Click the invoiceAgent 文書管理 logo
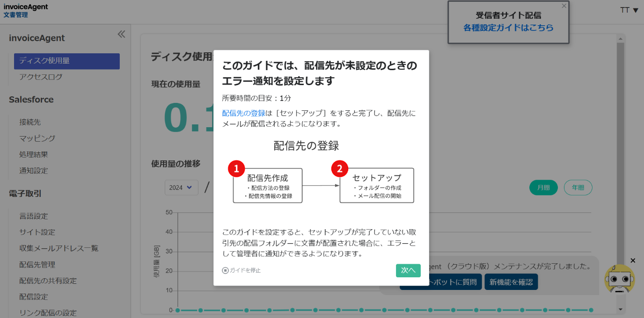644x318 pixels. (x=26, y=11)
